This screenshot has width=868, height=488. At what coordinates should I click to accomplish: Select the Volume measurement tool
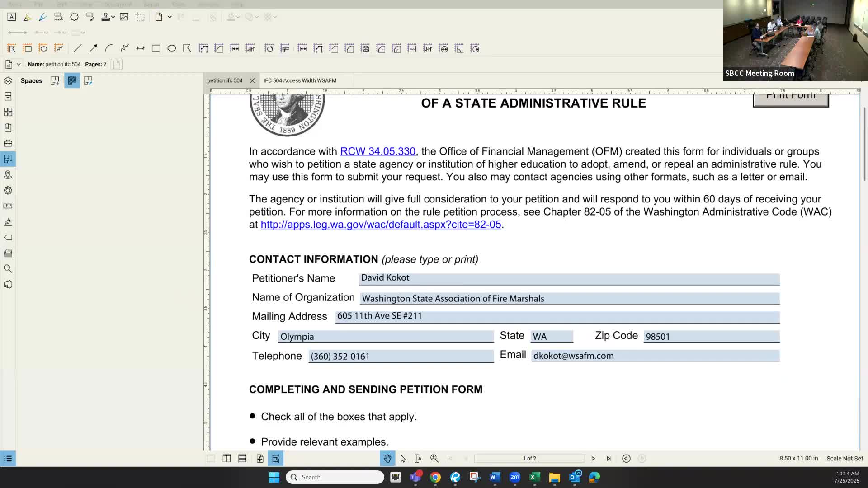[x=365, y=48]
